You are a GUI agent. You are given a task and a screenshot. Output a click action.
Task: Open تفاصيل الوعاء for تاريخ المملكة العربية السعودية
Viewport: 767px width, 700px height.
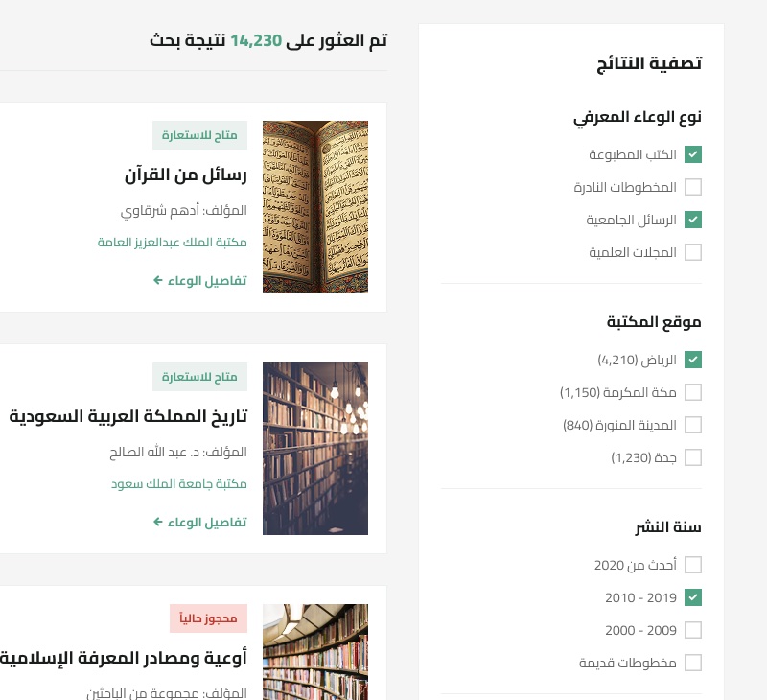click(x=200, y=523)
